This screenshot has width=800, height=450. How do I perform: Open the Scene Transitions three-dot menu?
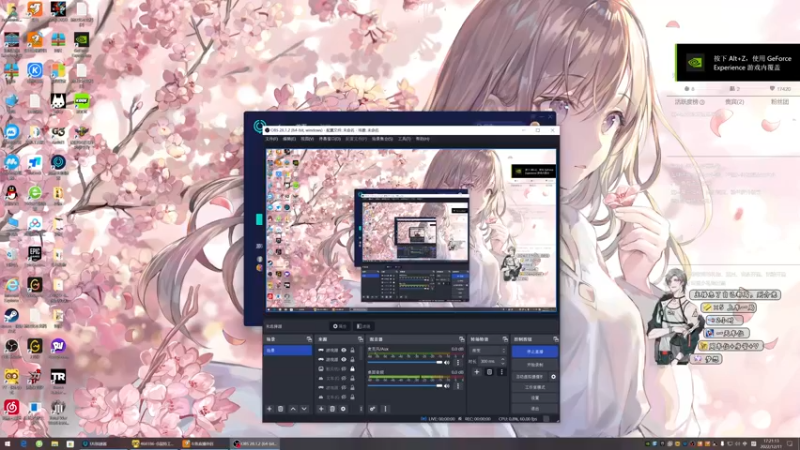[502, 372]
